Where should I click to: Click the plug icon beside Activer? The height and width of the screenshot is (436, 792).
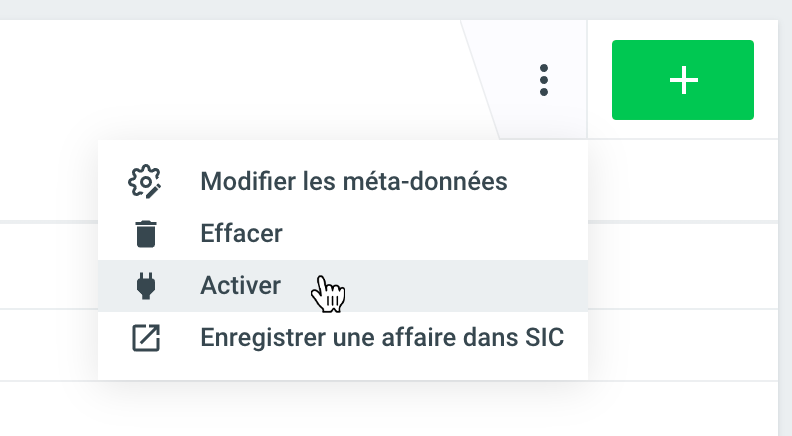[146, 286]
